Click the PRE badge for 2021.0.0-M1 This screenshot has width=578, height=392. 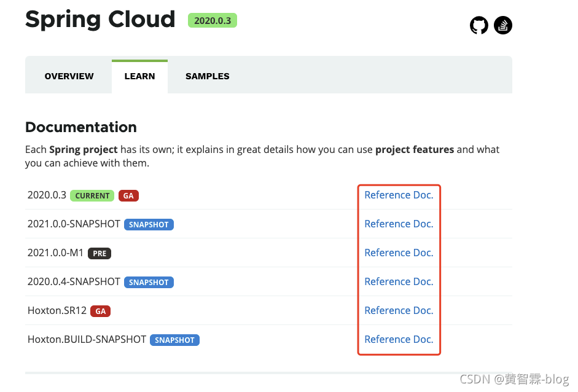click(100, 254)
